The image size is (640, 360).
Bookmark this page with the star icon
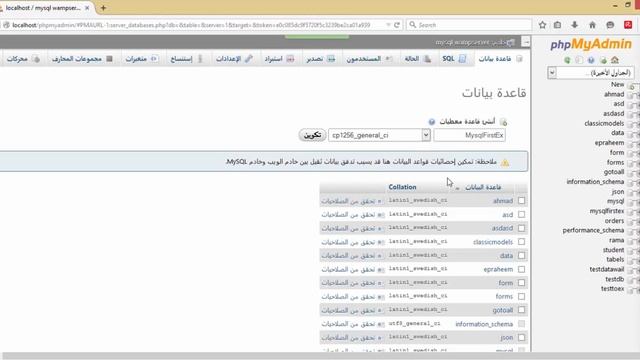pos(542,25)
